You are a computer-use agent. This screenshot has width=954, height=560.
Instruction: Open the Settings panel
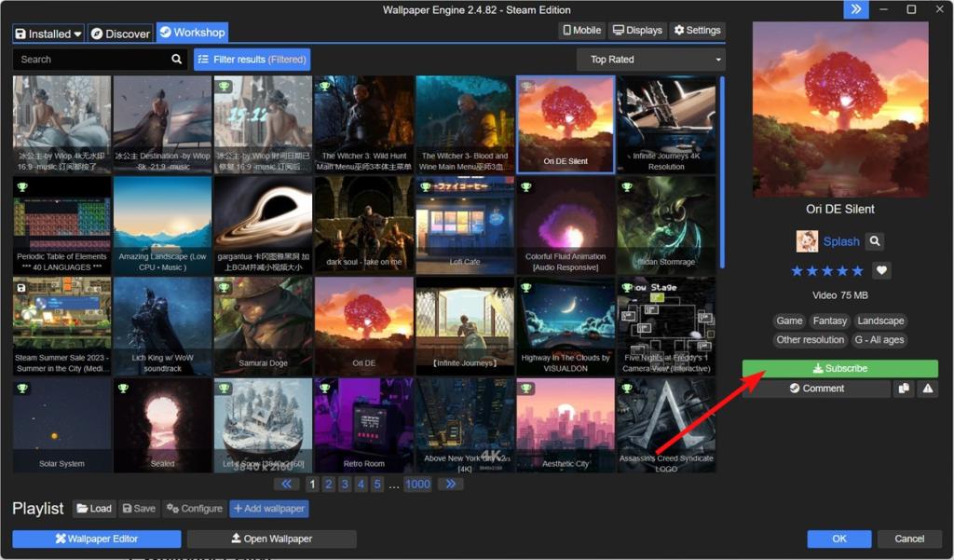[x=696, y=30]
